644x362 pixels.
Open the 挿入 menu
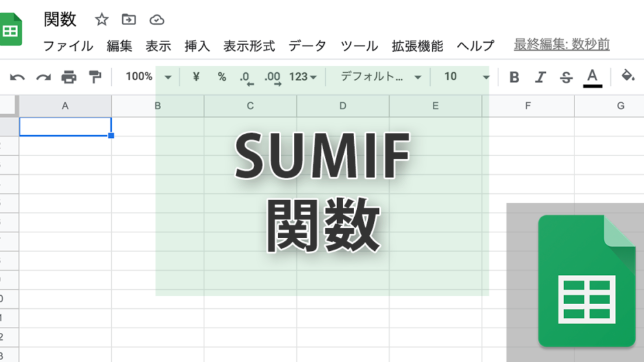(197, 46)
